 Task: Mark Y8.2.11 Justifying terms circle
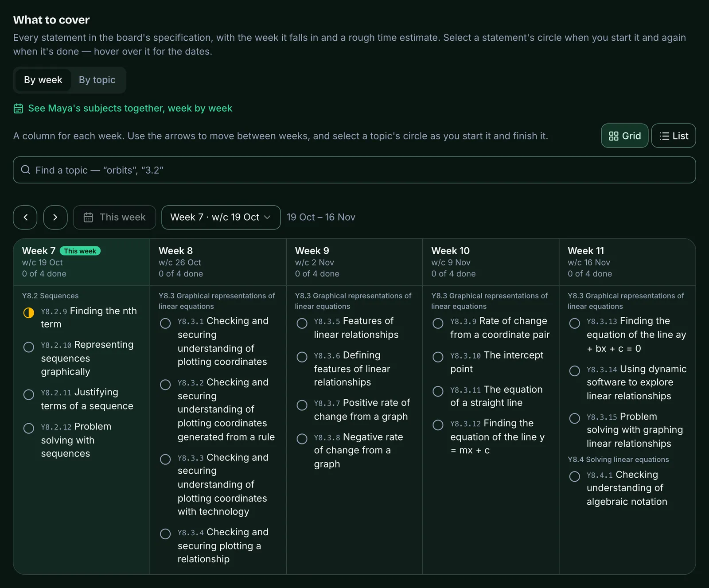29,394
